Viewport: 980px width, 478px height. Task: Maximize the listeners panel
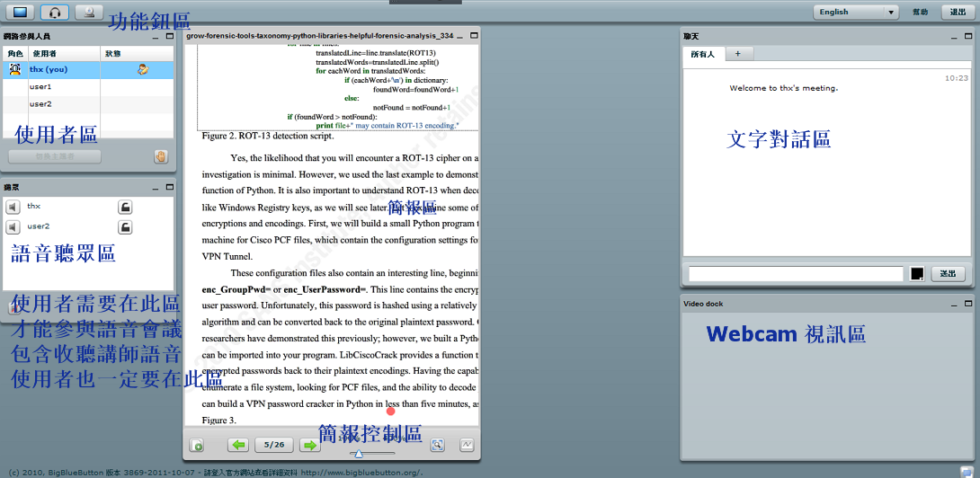coord(169,187)
